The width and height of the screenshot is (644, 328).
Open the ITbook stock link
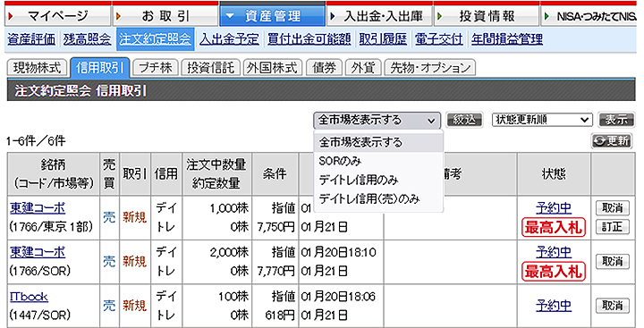tap(29, 297)
